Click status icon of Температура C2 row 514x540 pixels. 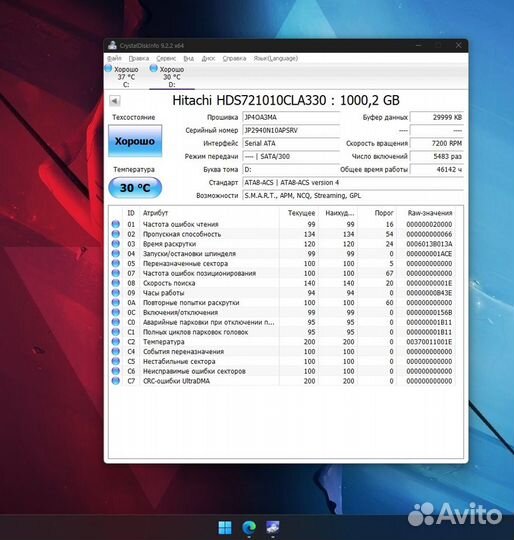(116, 342)
